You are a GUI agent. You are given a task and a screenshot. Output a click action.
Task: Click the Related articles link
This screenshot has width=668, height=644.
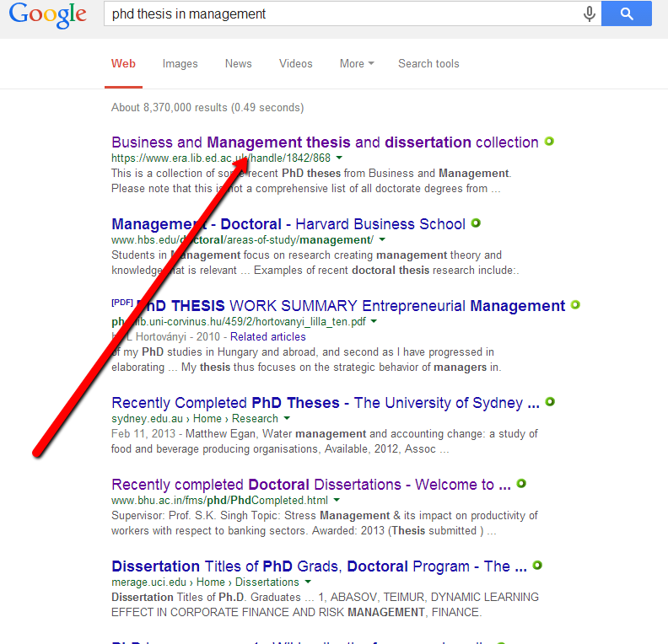tap(268, 337)
